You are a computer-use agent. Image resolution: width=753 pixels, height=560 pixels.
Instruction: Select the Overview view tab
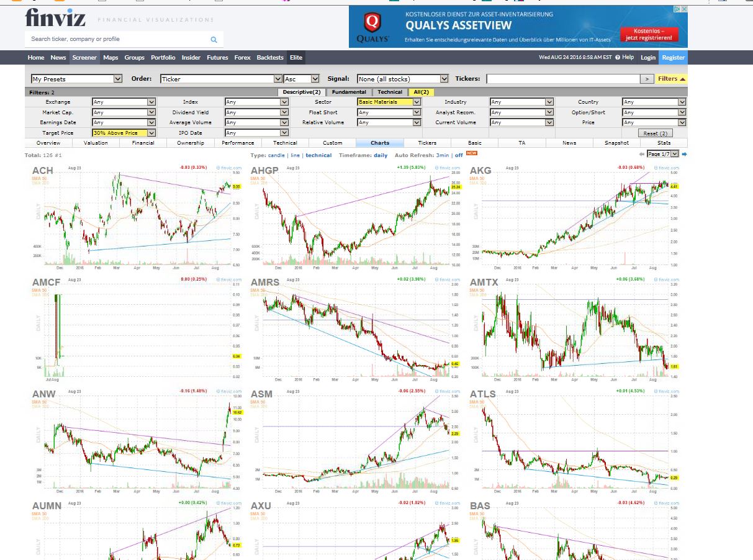[x=48, y=143]
